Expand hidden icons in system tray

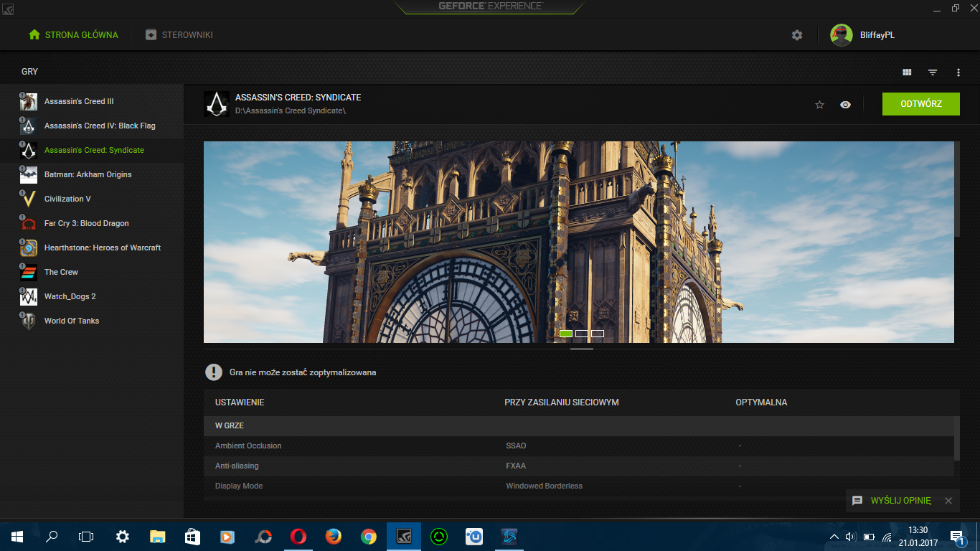point(834,536)
